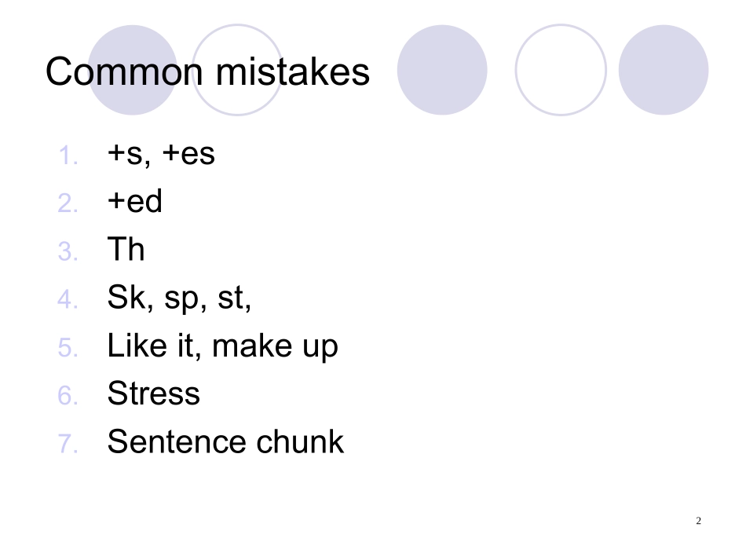This screenshot has height=560, width=746.
Task: Click list number 2 beside "+ed"
Action: point(68,203)
